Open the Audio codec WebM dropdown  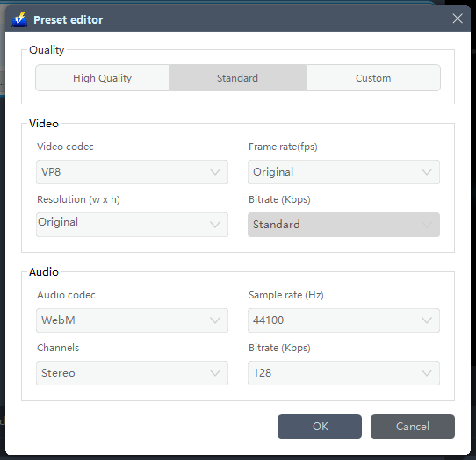pyautogui.click(x=132, y=320)
